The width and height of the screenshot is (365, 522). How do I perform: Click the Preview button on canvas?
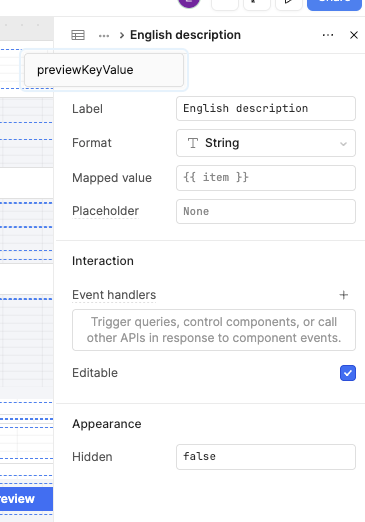click(x=26, y=499)
